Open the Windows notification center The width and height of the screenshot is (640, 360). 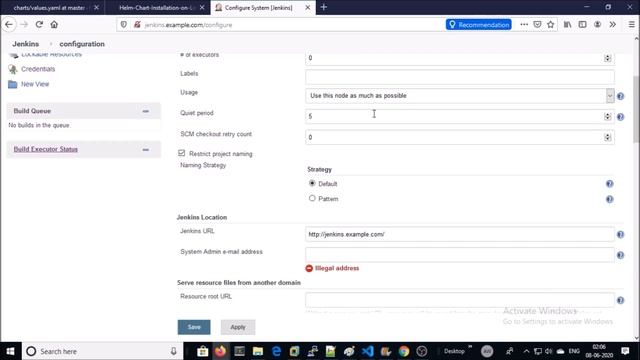(x=625, y=351)
